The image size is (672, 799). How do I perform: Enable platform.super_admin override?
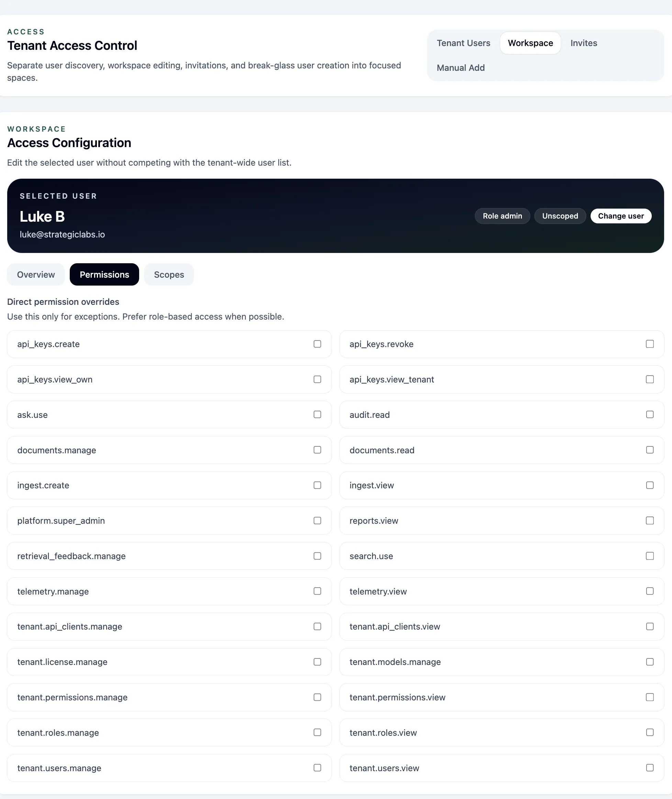tap(317, 520)
